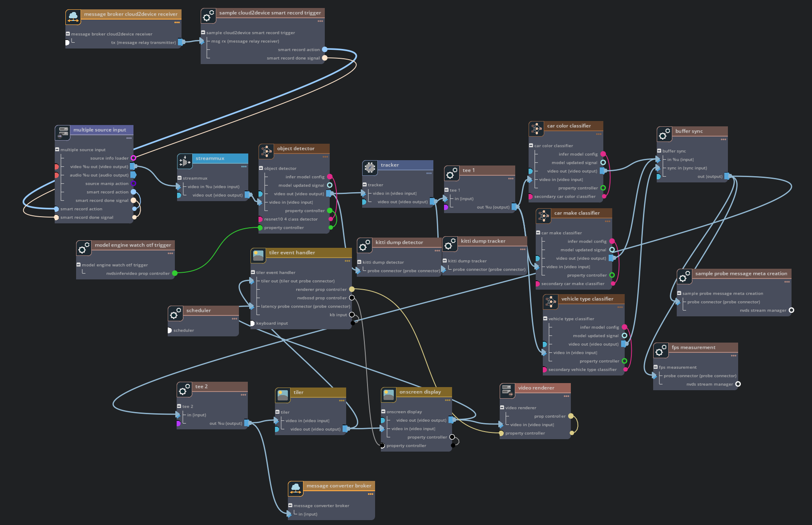The height and width of the screenshot is (525, 812).
Task: Select the tx (message relay transmitter) port
Action: (181, 42)
